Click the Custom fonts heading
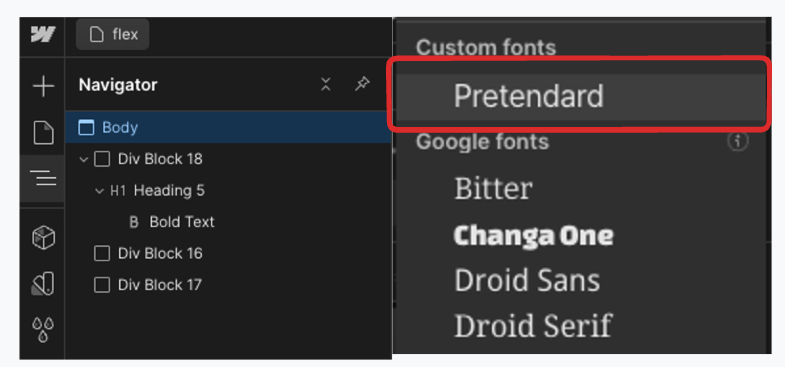 [x=486, y=48]
